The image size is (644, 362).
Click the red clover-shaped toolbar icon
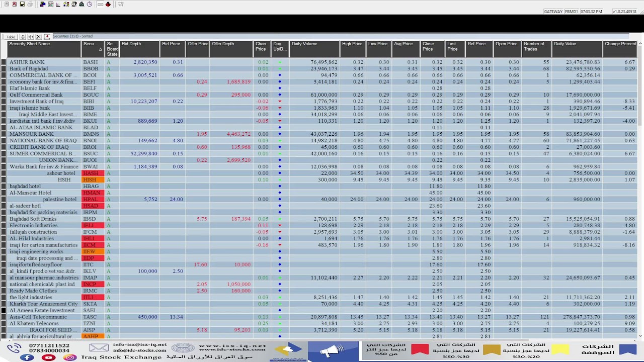[108, 4]
